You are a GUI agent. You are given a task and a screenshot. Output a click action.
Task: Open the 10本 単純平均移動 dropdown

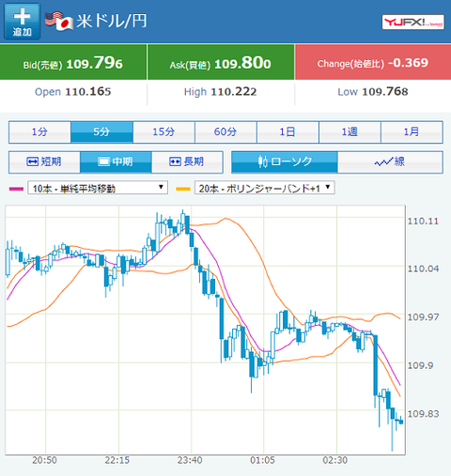pos(98,188)
